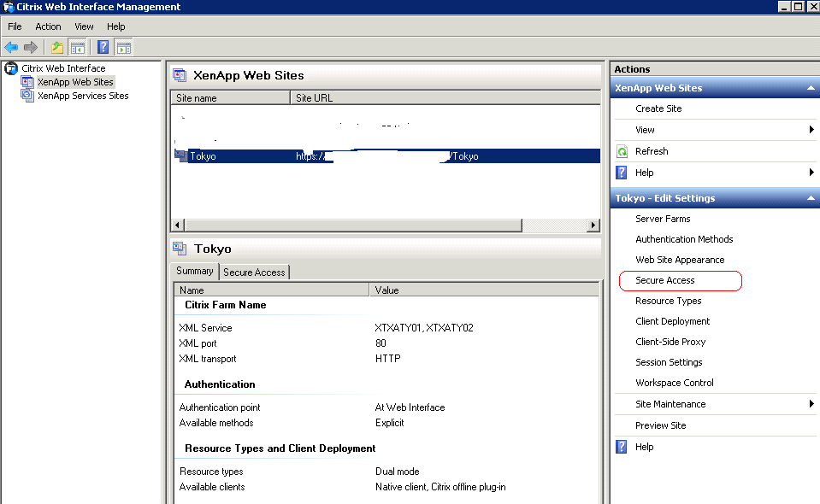This screenshot has height=504, width=820.
Task: Go back using the blue Back arrow
Action: click(x=11, y=48)
